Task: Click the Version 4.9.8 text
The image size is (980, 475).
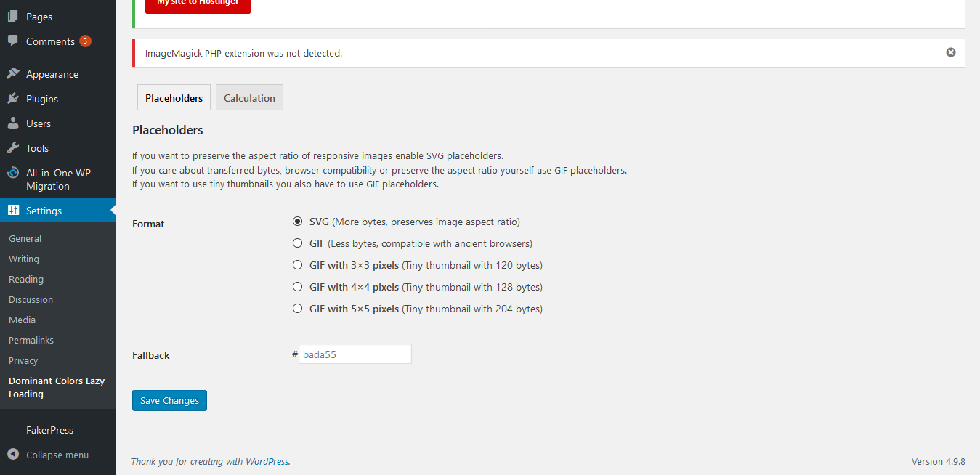Action: click(939, 461)
